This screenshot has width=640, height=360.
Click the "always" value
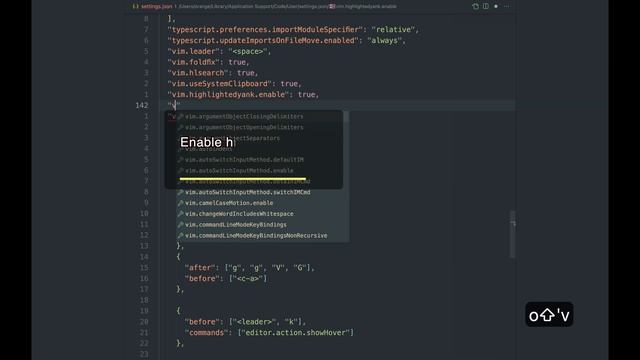click(384, 40)
